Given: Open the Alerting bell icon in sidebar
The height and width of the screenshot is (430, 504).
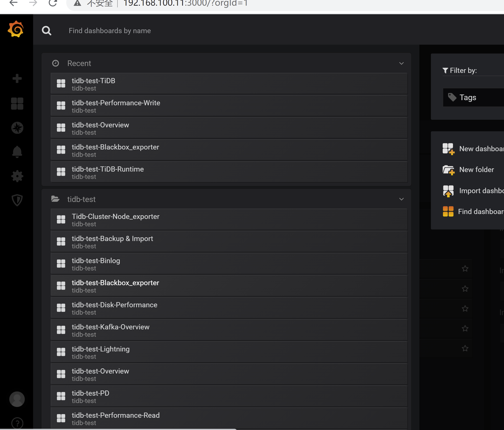Looking at the screenshot, I should (x=17, y=152).
